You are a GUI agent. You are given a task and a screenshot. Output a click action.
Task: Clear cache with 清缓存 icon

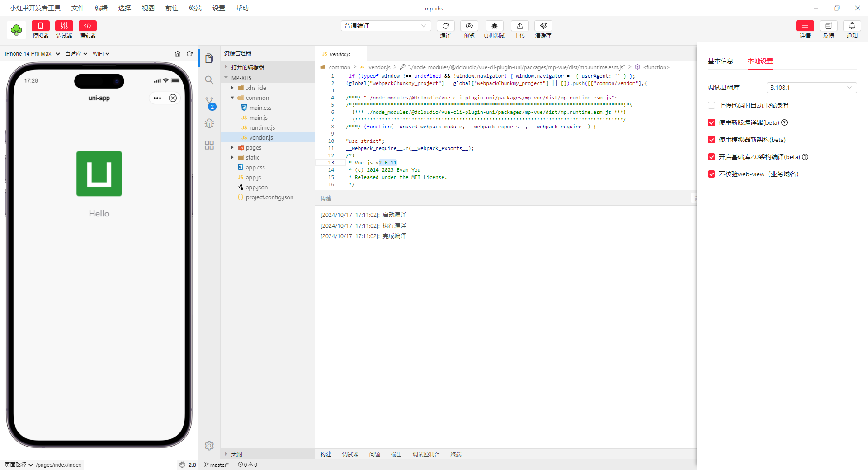point(543,26)
